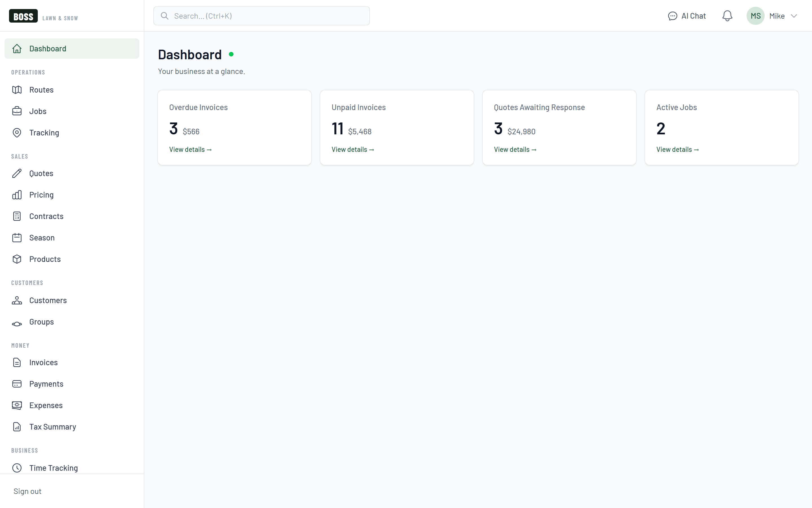Select Groups under Customers
This screenshot has height=508, width=812.
coord(72,322)
